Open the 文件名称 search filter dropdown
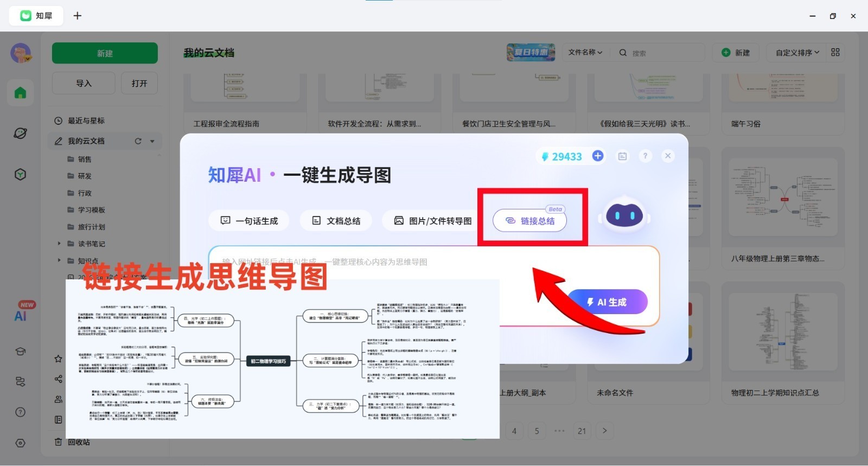 (585, 52)
